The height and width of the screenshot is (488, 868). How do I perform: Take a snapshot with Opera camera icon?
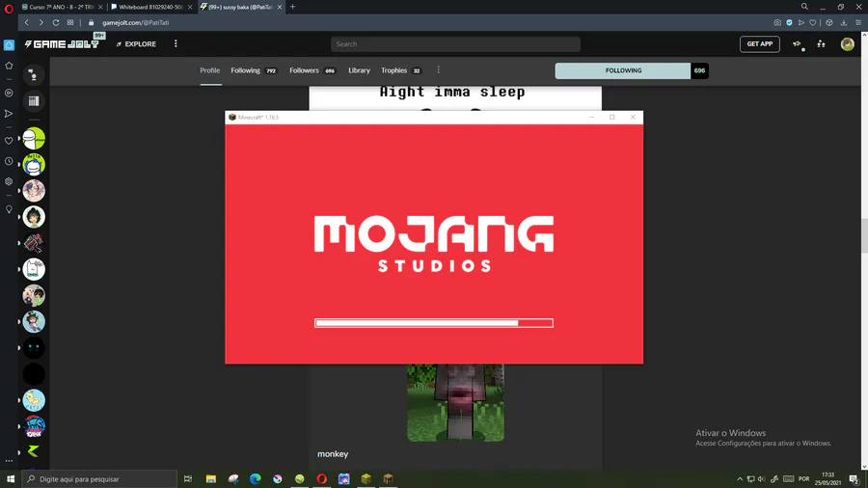point(777,23)
